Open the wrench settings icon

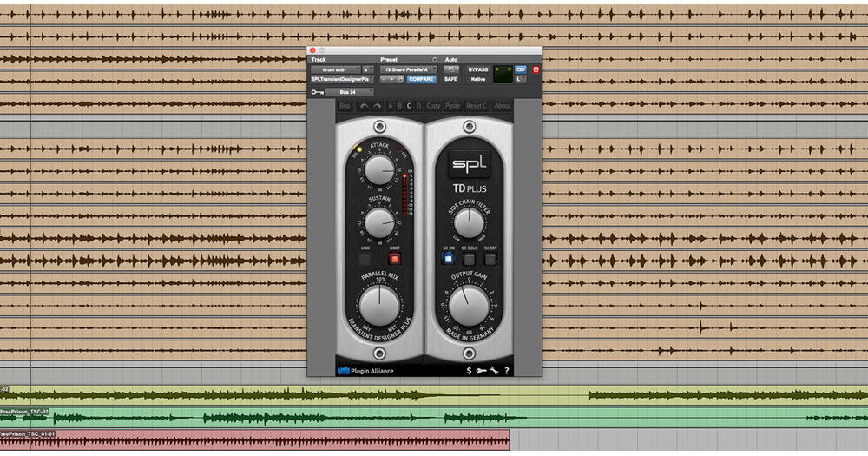coord(494,370)
